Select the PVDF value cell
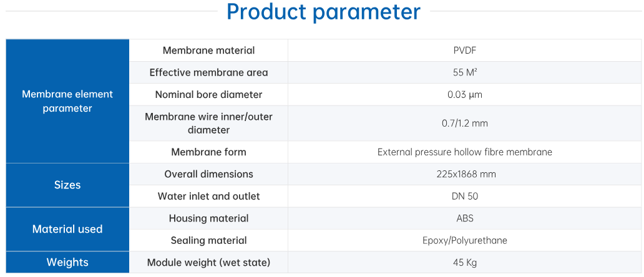This screenshot has width=644, height=277. click(x=465, y=51)
